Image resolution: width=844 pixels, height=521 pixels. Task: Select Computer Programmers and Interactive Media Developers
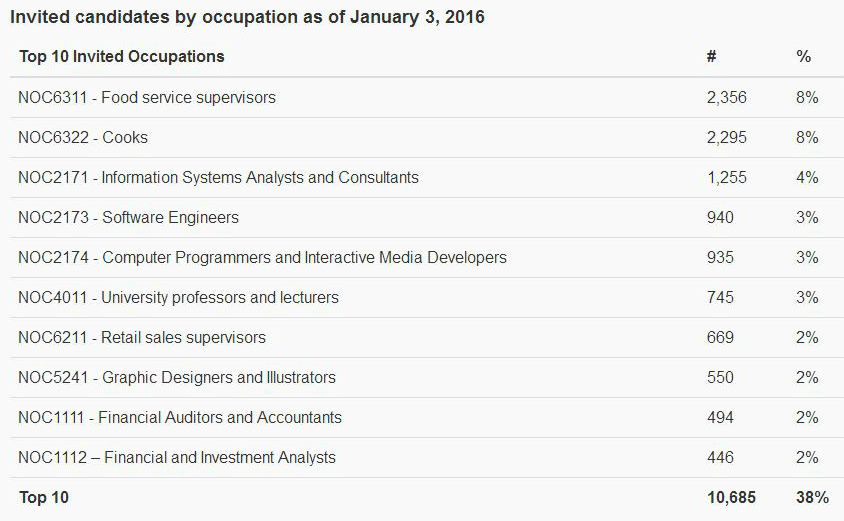262,258
